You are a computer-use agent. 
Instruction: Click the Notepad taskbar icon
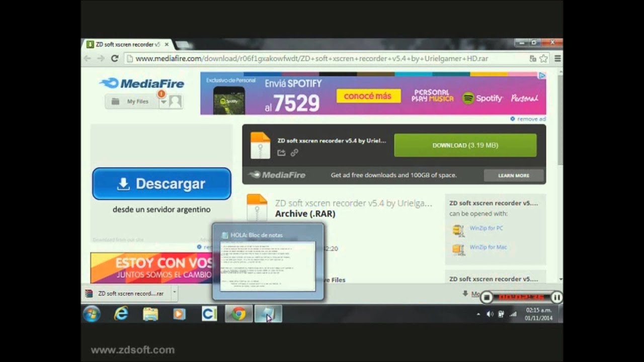[268, 314]
